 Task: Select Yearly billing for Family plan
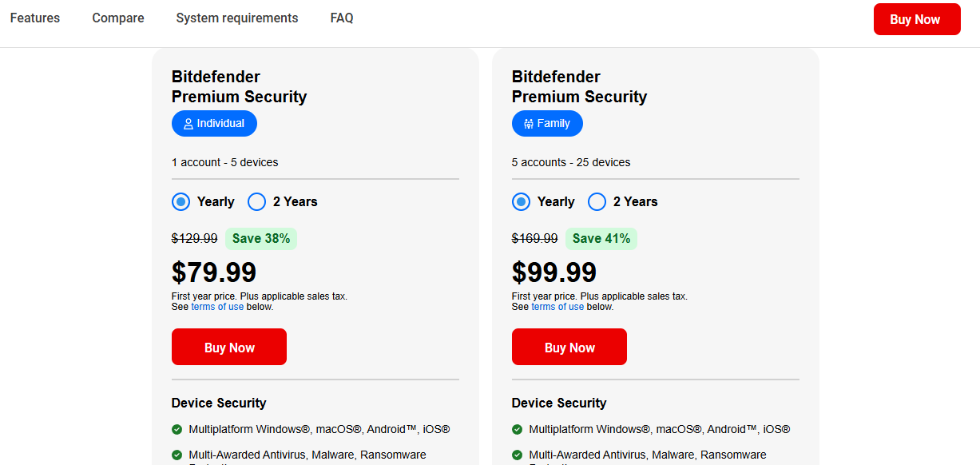click(522, 202)
